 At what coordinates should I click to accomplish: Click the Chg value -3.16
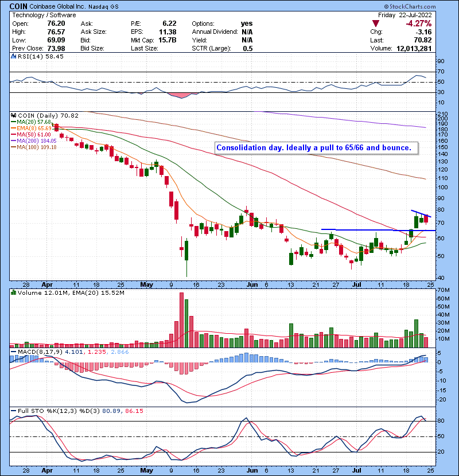point(423,32)
